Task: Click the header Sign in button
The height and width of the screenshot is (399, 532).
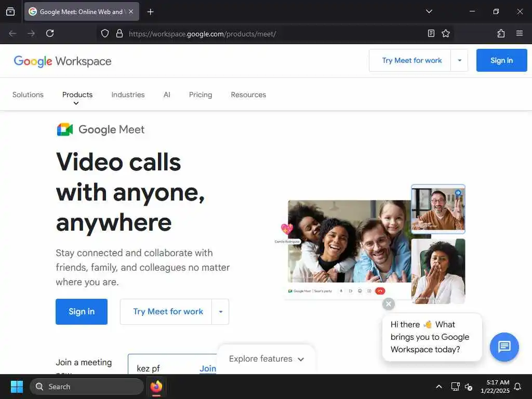Action: coord(501,60)
